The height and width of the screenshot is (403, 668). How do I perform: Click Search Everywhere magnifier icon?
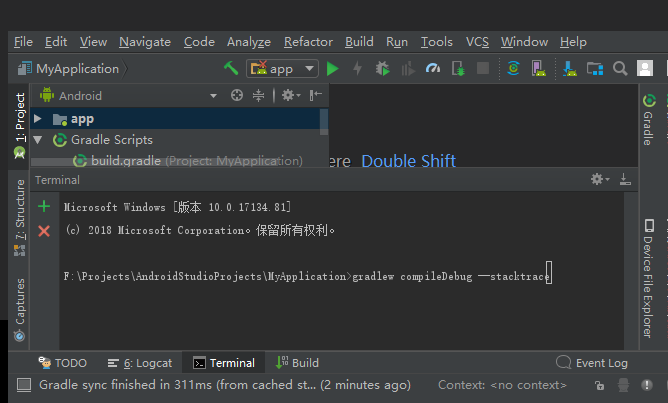(x=620, y=68)
